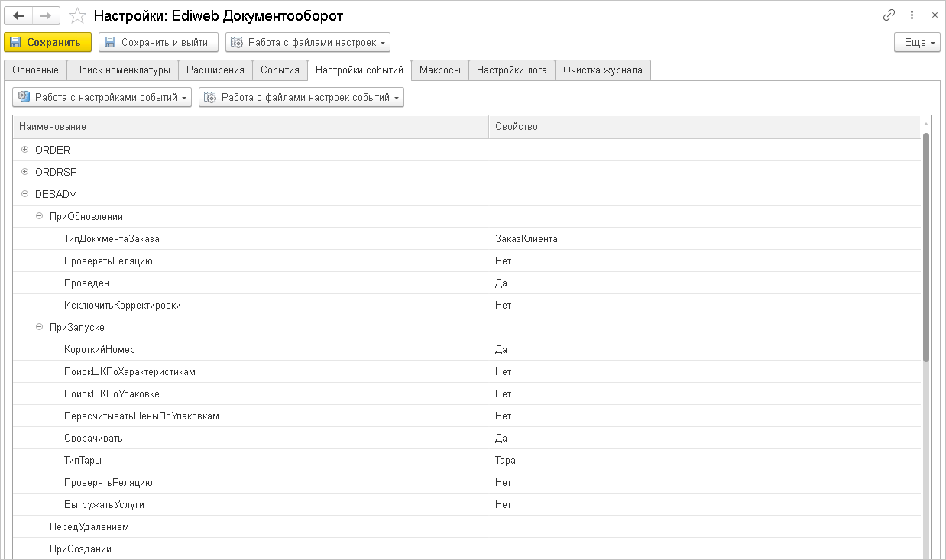Add window to favorites with star icon
The image size is (946, 560).
(76, 15)
